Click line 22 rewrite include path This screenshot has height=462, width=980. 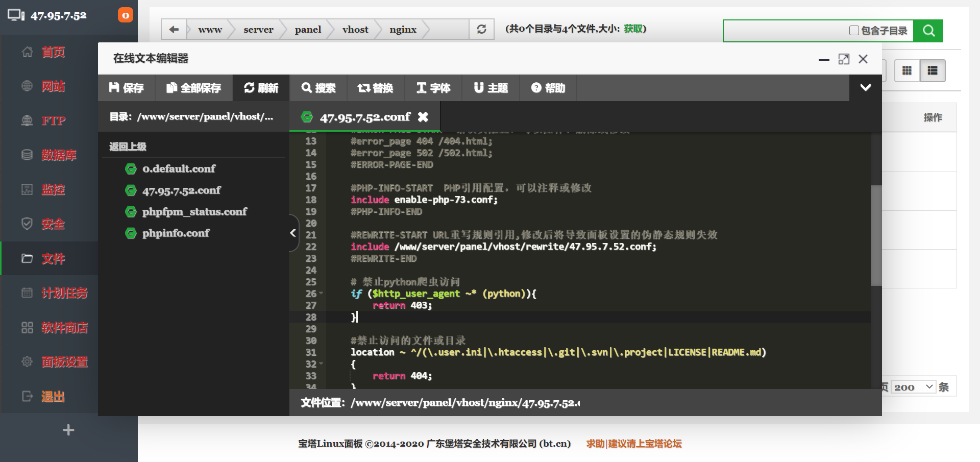coord(525,247)
